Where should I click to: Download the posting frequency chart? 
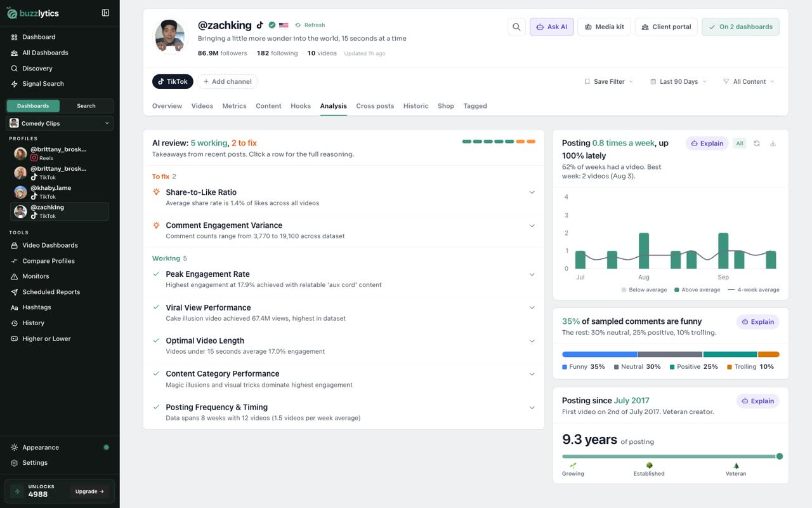773,144
